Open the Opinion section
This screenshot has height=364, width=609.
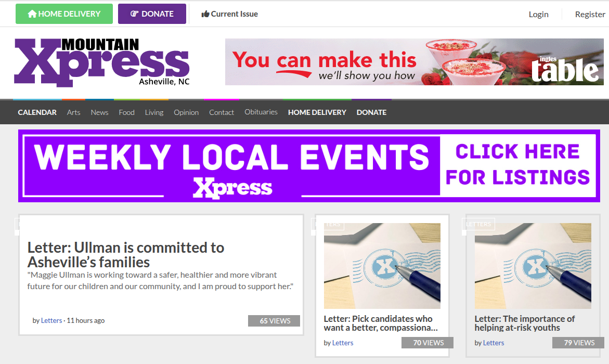coord(186,112)
